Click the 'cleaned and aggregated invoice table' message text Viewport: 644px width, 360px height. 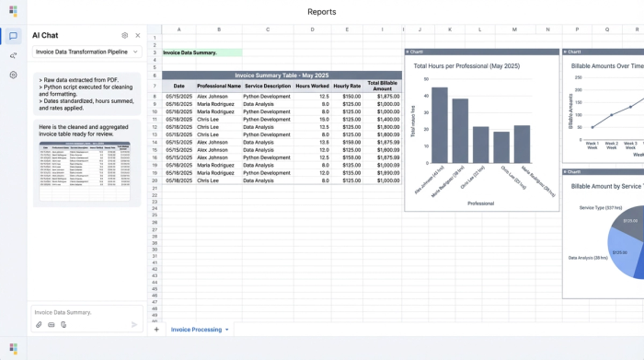84,130
